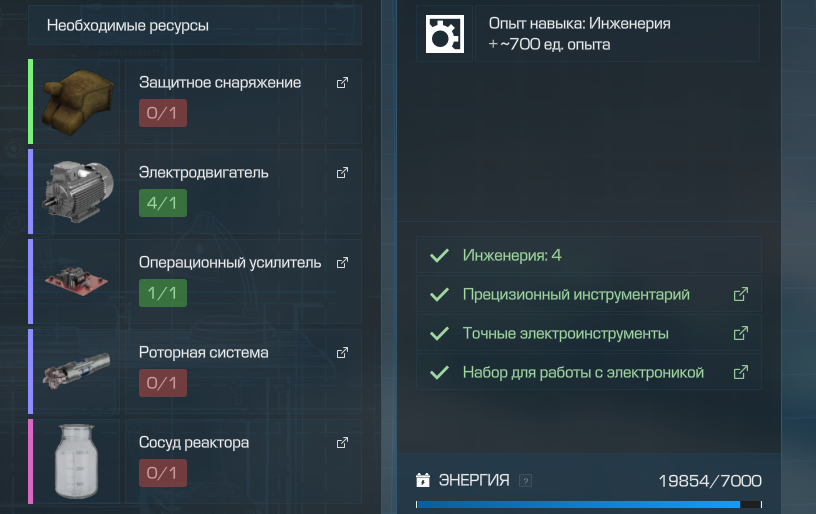Open external link for Электродвигатель
The height and width of the screenshot is (514, 816).
[342, 173]
